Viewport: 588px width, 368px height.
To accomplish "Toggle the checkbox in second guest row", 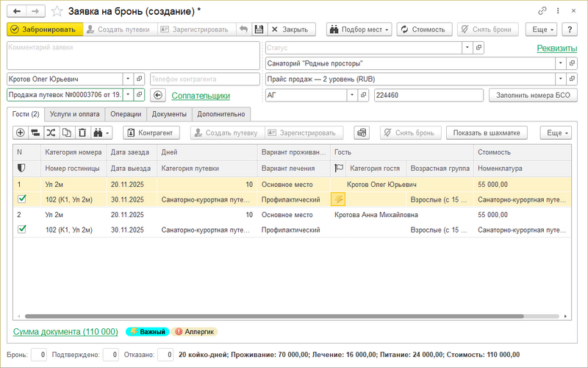I will 21,230.
